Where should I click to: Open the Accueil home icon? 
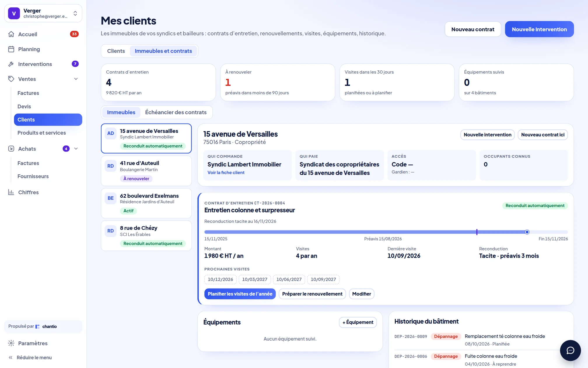(x=11, y=34)
